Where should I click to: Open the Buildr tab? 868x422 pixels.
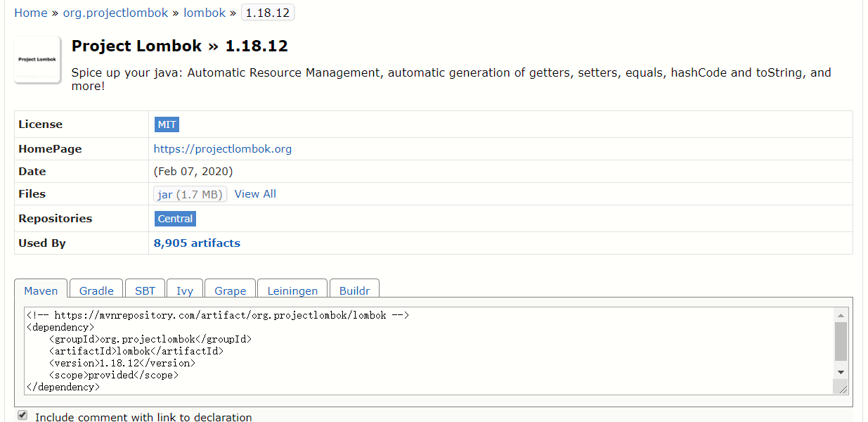(354, 290)
